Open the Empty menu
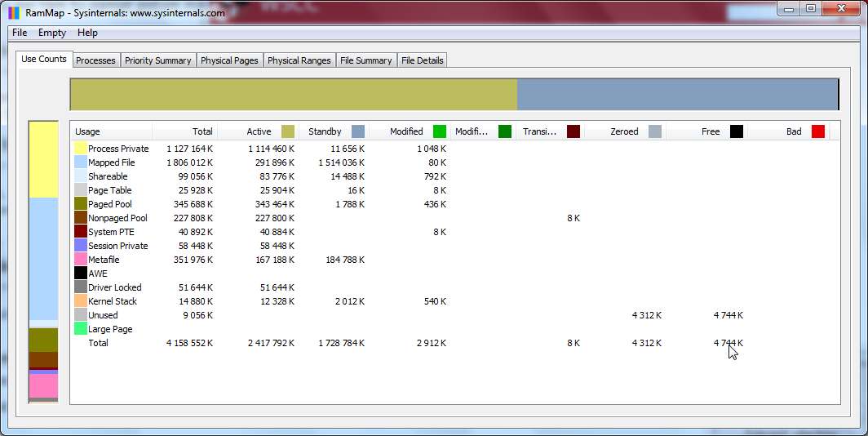The width and height of the screenshot is (868, 436). coord(52,33)
